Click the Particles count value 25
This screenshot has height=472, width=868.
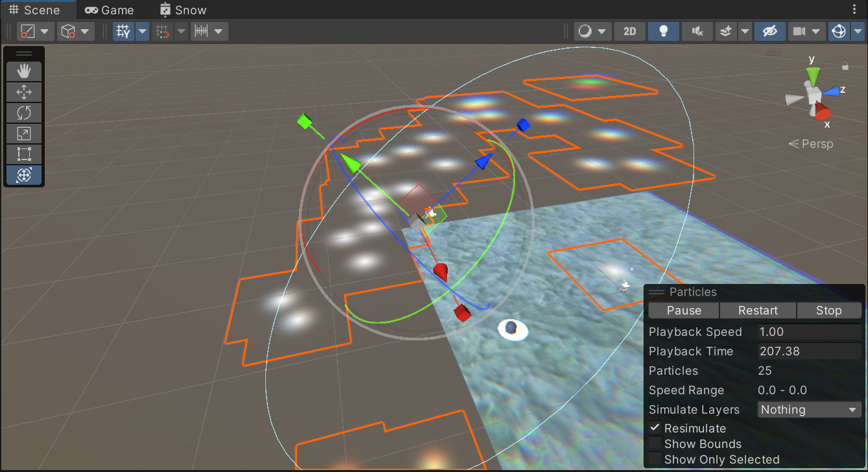pyautogui.click(x=765, y=371)
